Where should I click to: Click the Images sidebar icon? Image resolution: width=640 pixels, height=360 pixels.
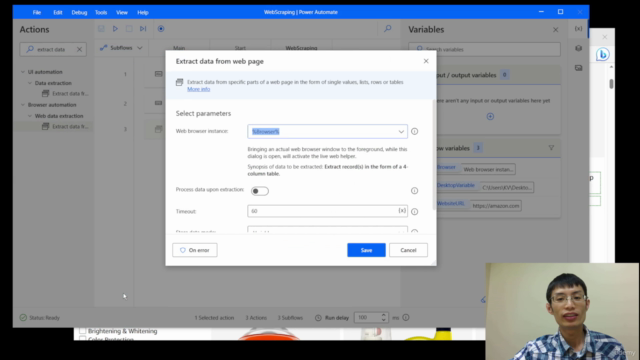(x=578, y=68)
